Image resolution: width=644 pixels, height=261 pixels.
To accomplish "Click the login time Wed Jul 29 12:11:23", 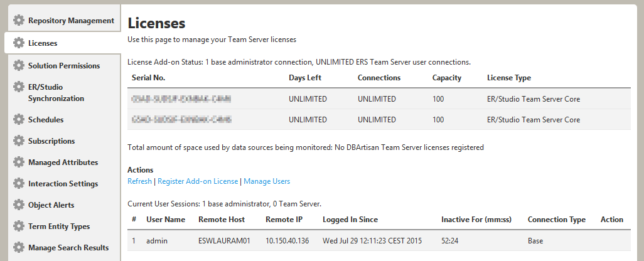I will tap(372, 241).
